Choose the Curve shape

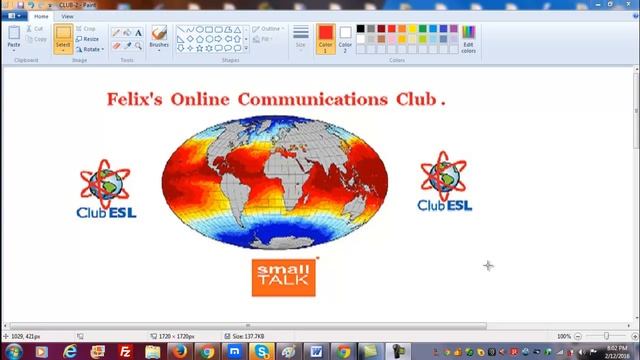pyautogui.click(x=190, y=30)
